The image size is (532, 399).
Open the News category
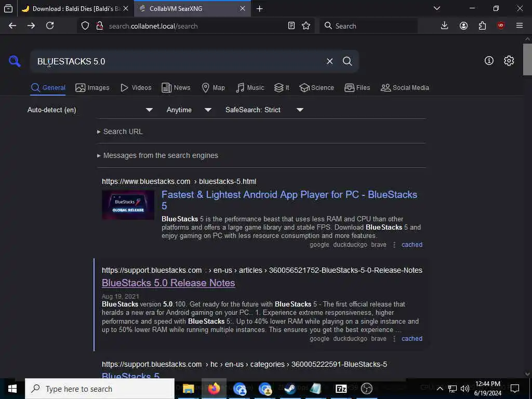(176, 87)
